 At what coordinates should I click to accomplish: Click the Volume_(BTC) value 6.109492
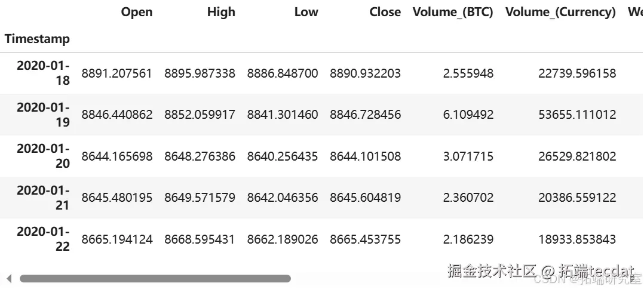point(468,115)
